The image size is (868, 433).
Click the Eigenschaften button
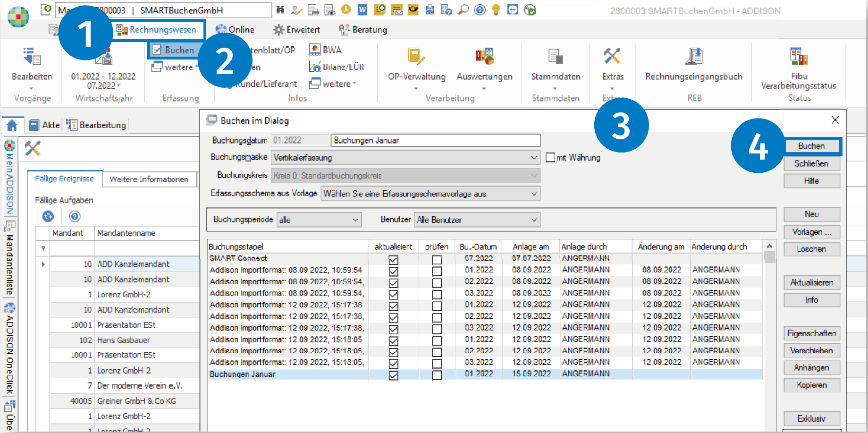pyautogui.click(x=811, y=333)
